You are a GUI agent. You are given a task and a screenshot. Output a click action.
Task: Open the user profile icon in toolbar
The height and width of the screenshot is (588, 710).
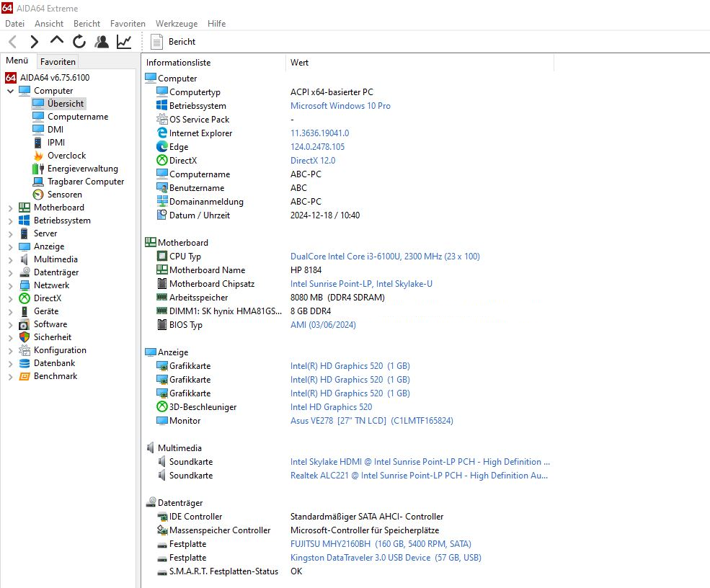tap(102, 42)
